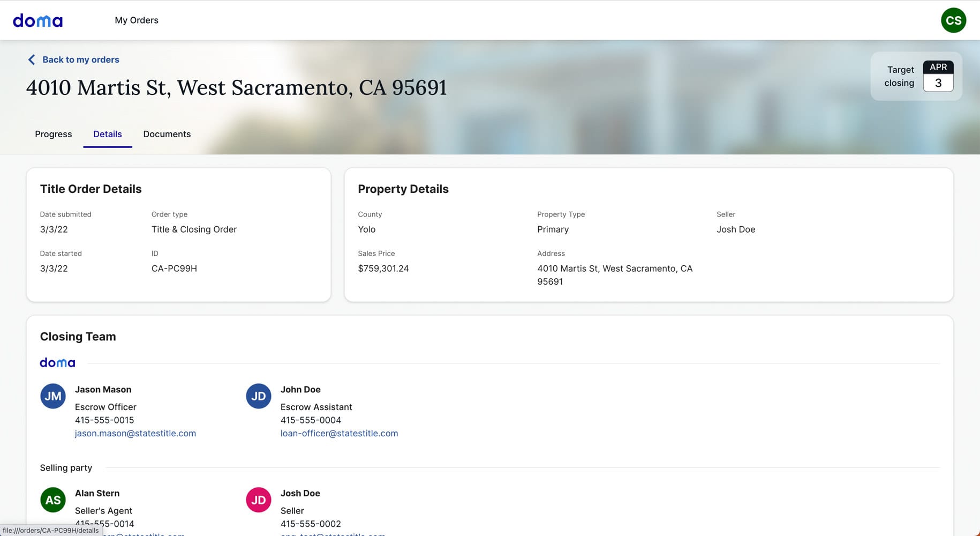980x536 pixels.
Task: Click the doma logo in header
Action: coord(37,20)
